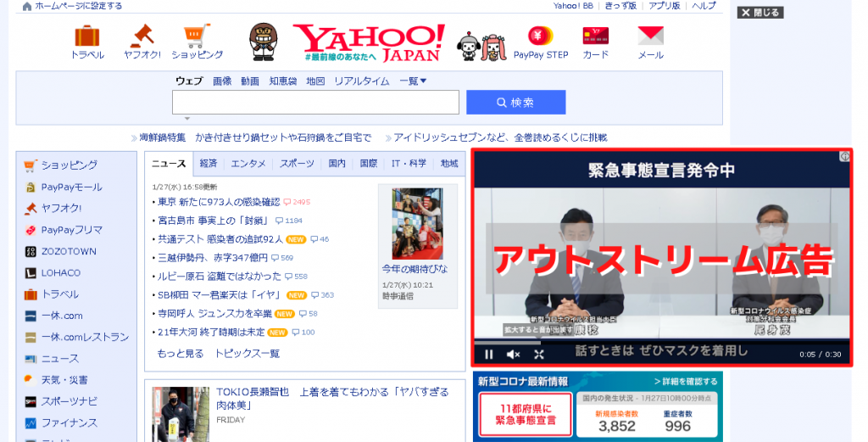Open ヘルプ link at top
This screenshot has width=868, height=442.
coord(704,6)
